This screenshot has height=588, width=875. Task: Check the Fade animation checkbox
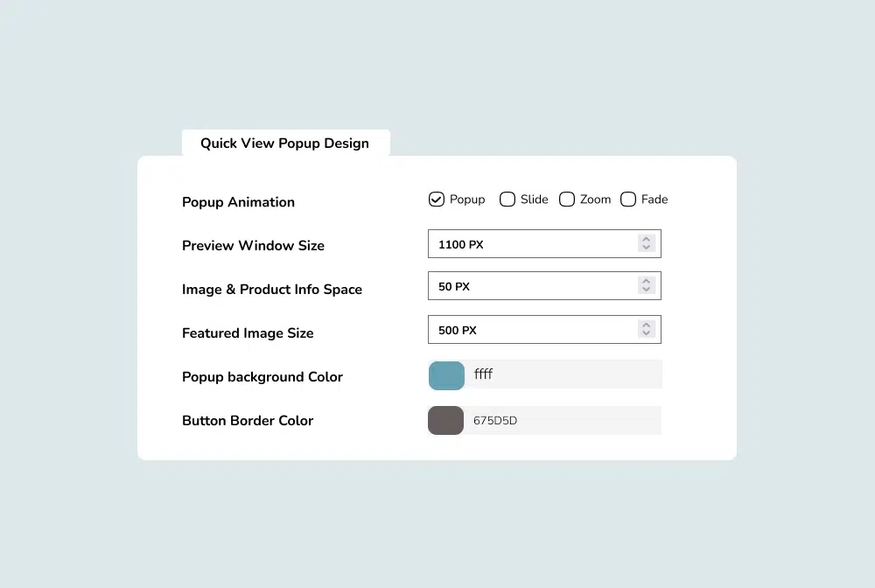628,199
